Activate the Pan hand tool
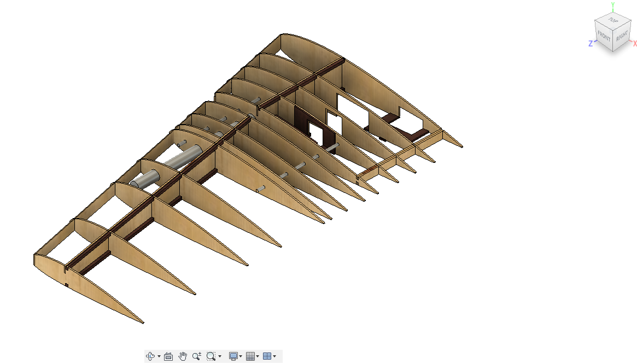Image resolution: width=637 pixels, height=364 pixels. pyautogui.click(x=183, y=356)
